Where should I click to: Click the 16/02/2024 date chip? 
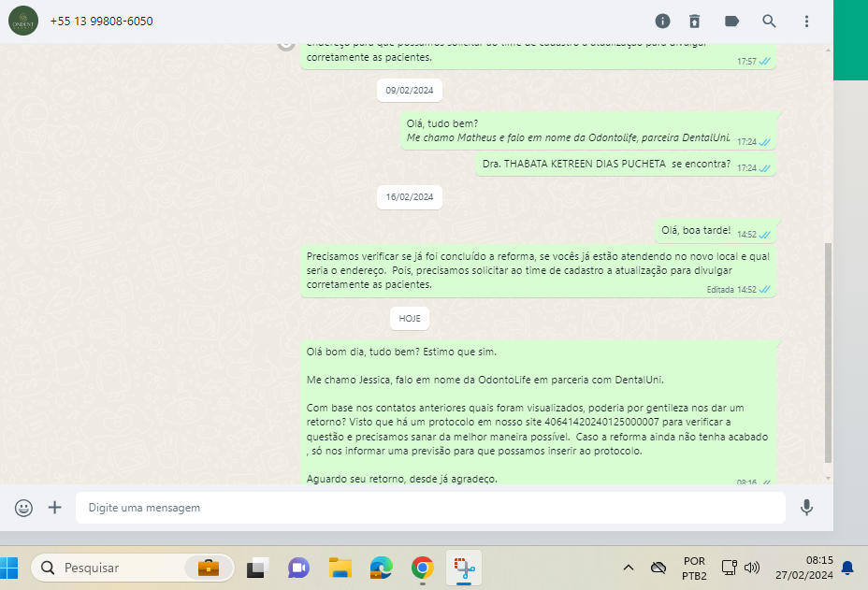point(410,197)
